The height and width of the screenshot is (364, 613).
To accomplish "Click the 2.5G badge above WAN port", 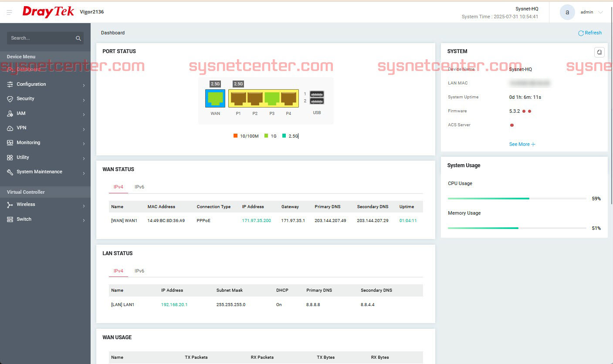I will pos(215,84).
